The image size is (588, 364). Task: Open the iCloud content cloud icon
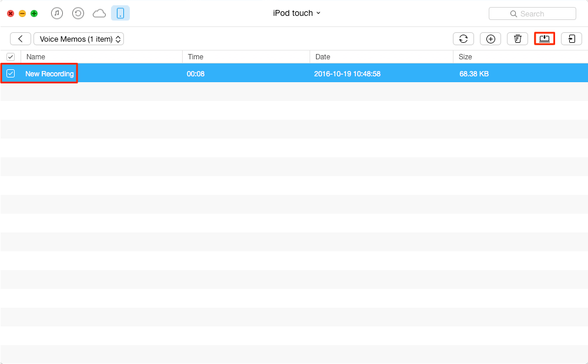click(x=99, y=14)
